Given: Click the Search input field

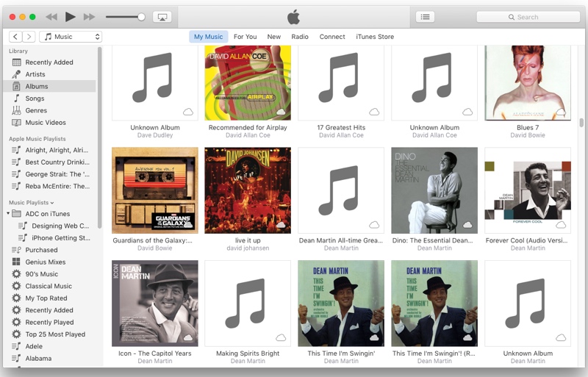Looking at the screenshot, I should (528, 16).
